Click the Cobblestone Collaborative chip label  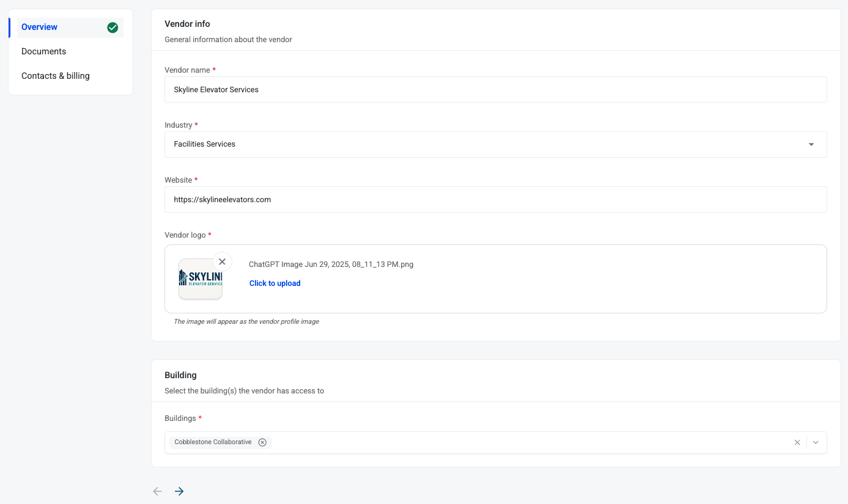(x=213, y=442)
